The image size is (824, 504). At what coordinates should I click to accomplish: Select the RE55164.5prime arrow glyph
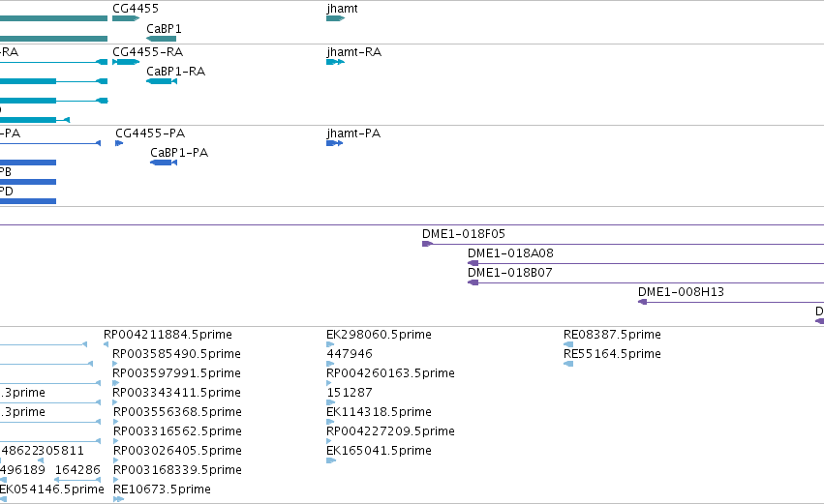[568, 364]
